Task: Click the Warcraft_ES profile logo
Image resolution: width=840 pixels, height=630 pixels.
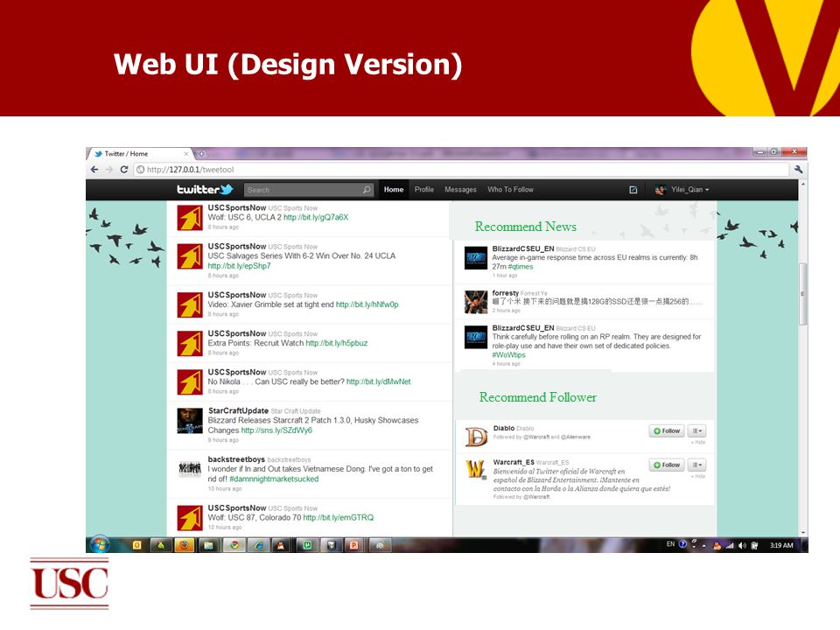Action: (x=476, y=470)
